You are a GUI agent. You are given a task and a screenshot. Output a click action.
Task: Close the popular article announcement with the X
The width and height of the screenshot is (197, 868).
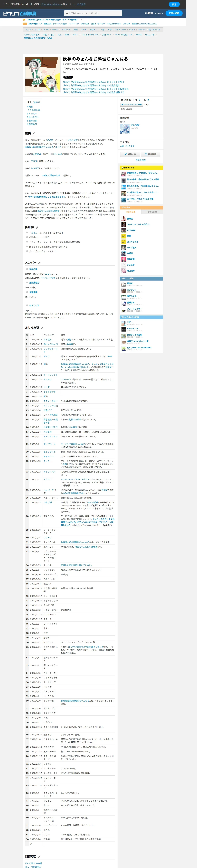tap(81, 20)
